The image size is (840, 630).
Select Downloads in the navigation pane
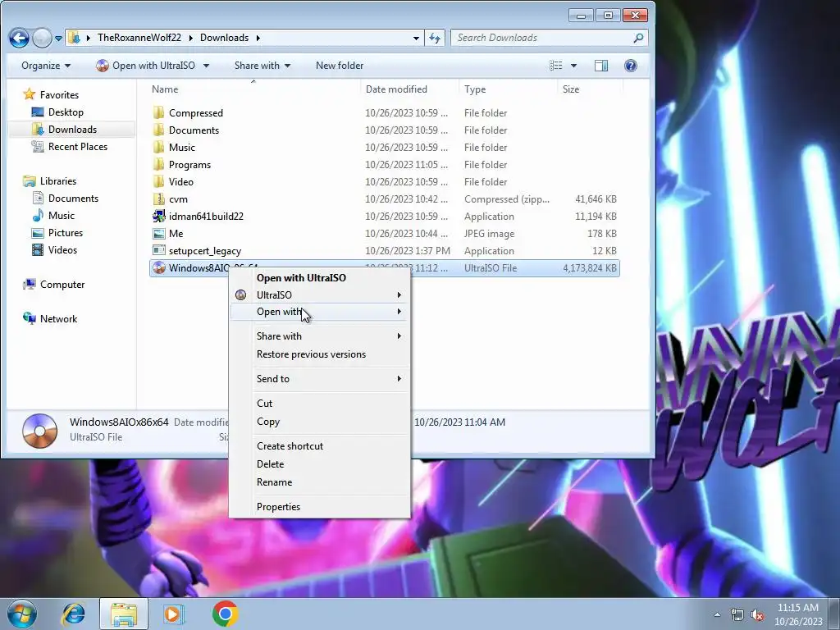pos(64,129)
